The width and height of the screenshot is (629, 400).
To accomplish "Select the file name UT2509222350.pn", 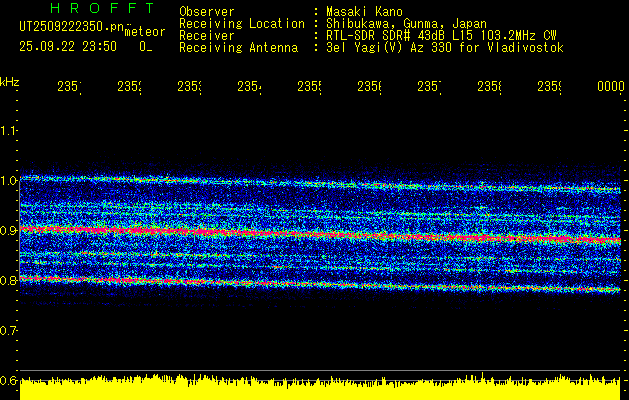I will (x=71, y=27).
